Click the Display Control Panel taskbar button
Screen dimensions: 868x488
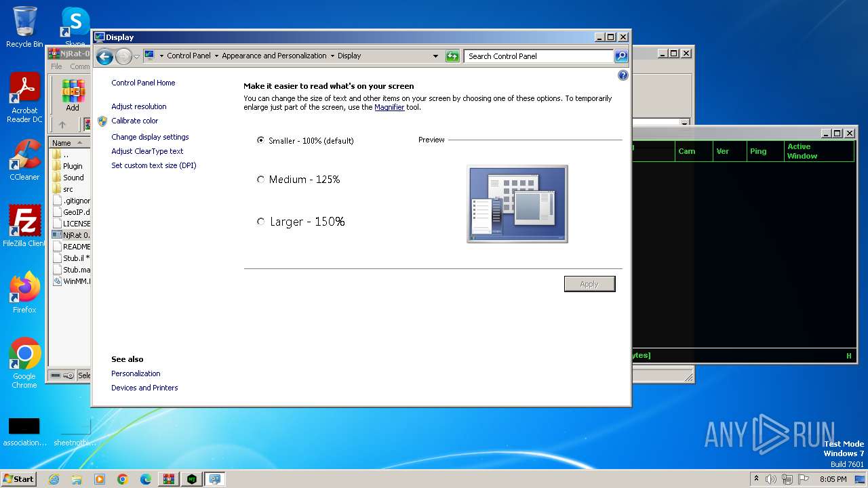(215, 479)
